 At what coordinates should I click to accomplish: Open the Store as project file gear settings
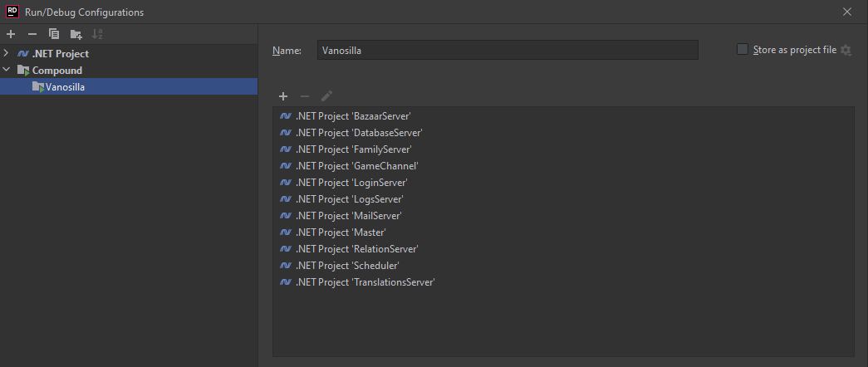846,51
